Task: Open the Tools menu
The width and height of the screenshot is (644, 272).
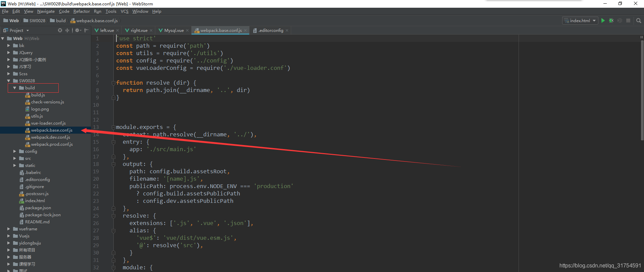Action: tap(111, 11)
